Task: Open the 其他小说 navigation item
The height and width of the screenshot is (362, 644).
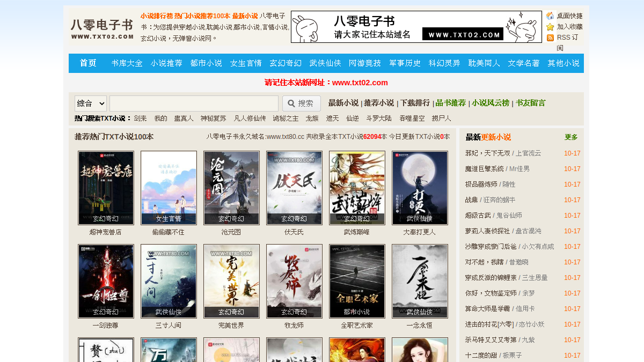Action: point(564,63)
